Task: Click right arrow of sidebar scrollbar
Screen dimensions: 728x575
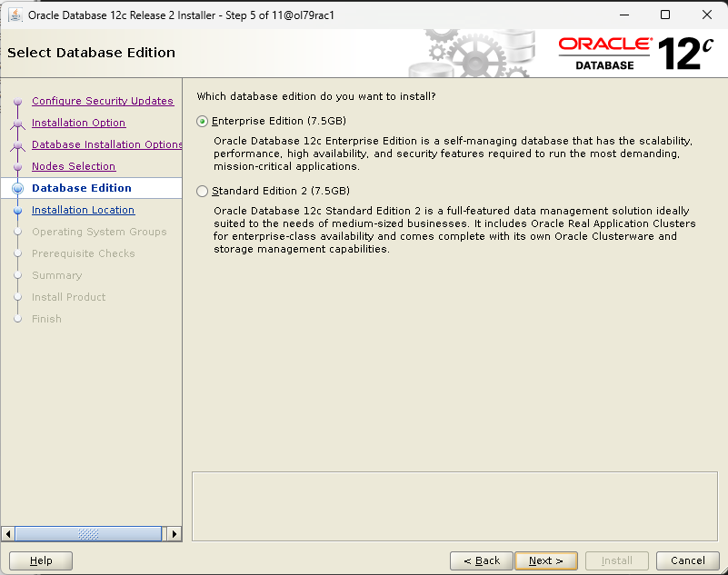Action: (x=175, y=534)
